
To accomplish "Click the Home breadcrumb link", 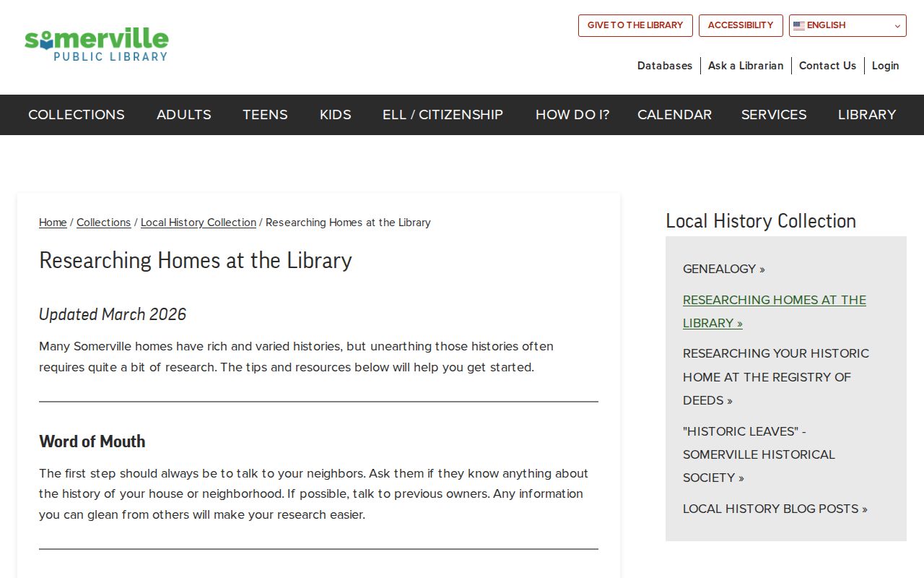I will click(x=53, y=223).
